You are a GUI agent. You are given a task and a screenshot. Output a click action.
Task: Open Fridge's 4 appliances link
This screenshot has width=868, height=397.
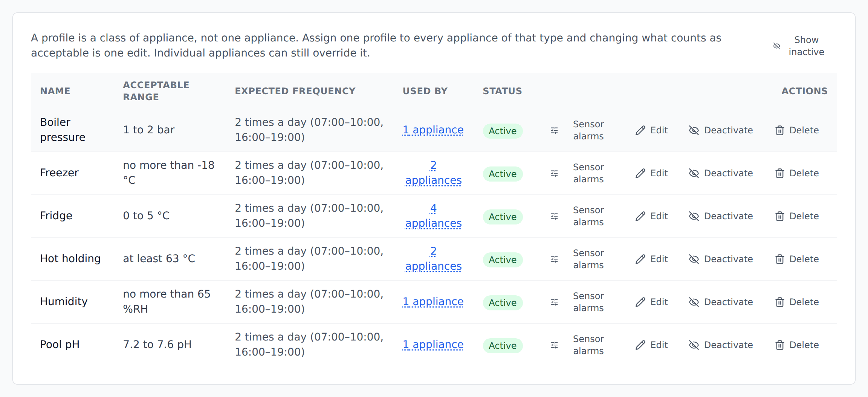pos(433,216)
